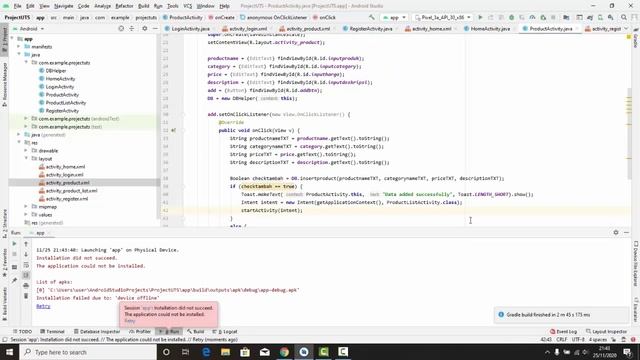This screenshot has height=360, width=640.
Task: Hide the Run panel with minus icon
Action: point(627,232)
